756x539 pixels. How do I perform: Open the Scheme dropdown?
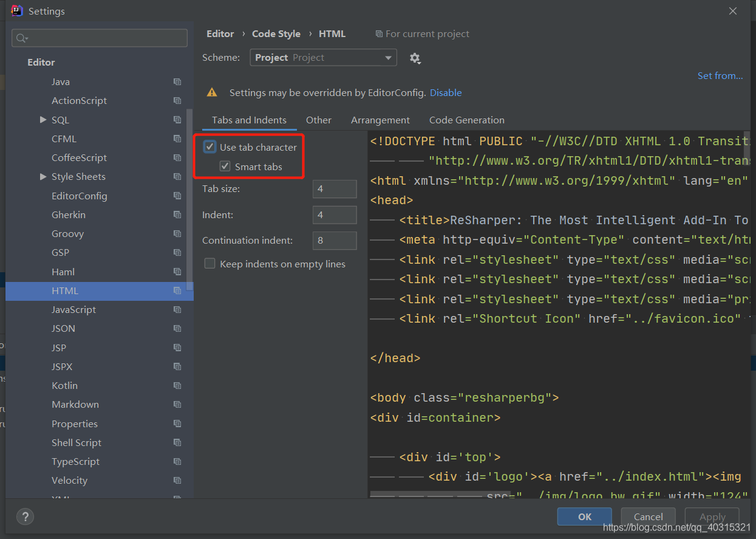point(324,58)
